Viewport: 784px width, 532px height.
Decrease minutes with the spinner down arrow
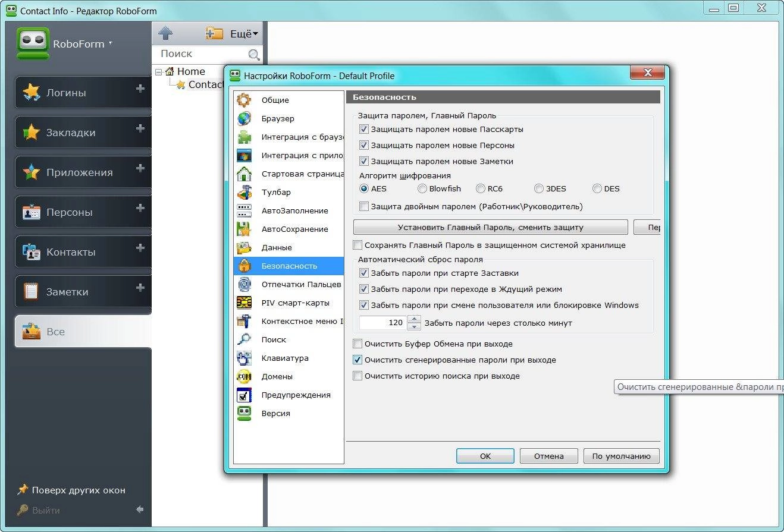(415, 326)
